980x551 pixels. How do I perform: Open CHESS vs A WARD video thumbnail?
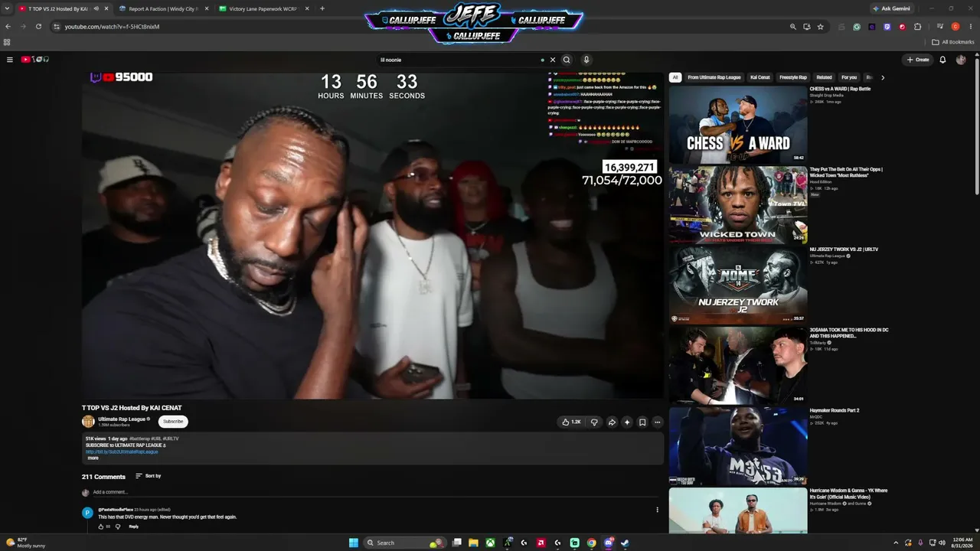point(738,124)
